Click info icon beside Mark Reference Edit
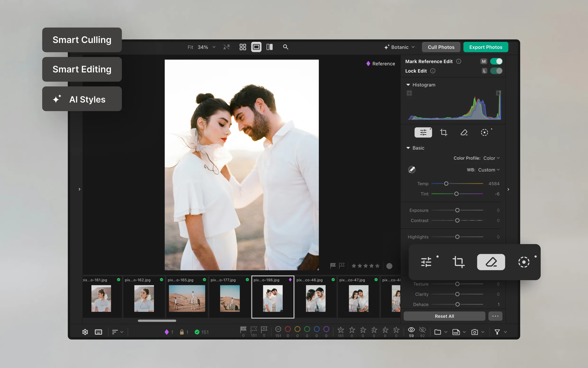Viewport: 588px width, 368px height. (459, 61)
